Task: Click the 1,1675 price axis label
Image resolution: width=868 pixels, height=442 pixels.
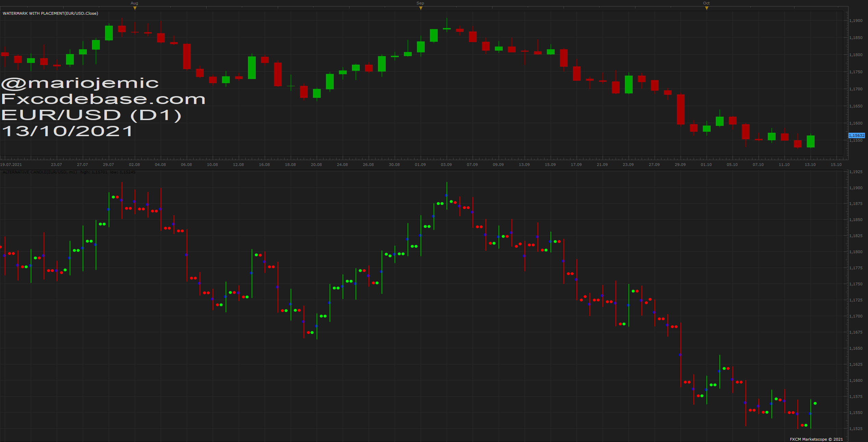Action: (856, 333)
